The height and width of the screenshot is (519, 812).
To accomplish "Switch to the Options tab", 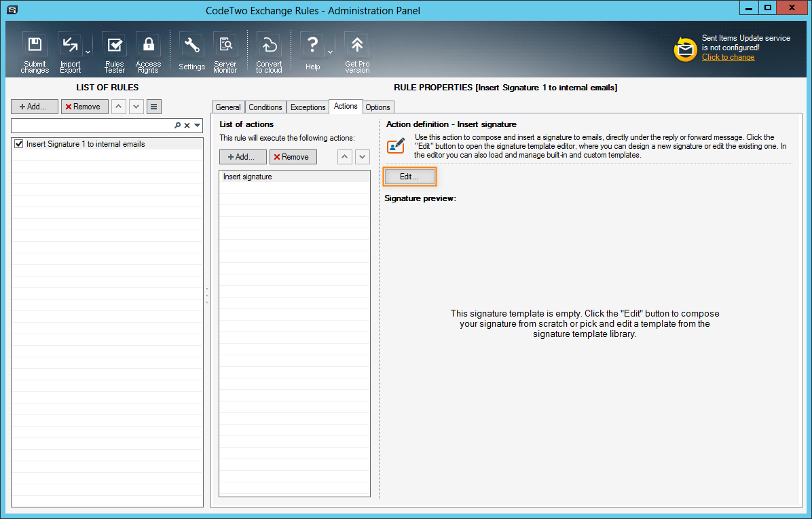I will click(377, 107).
